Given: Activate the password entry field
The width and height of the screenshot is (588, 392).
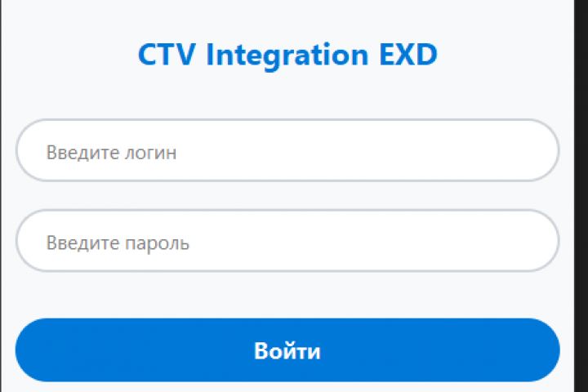Looking at the screenshot, I should [287, 241].
